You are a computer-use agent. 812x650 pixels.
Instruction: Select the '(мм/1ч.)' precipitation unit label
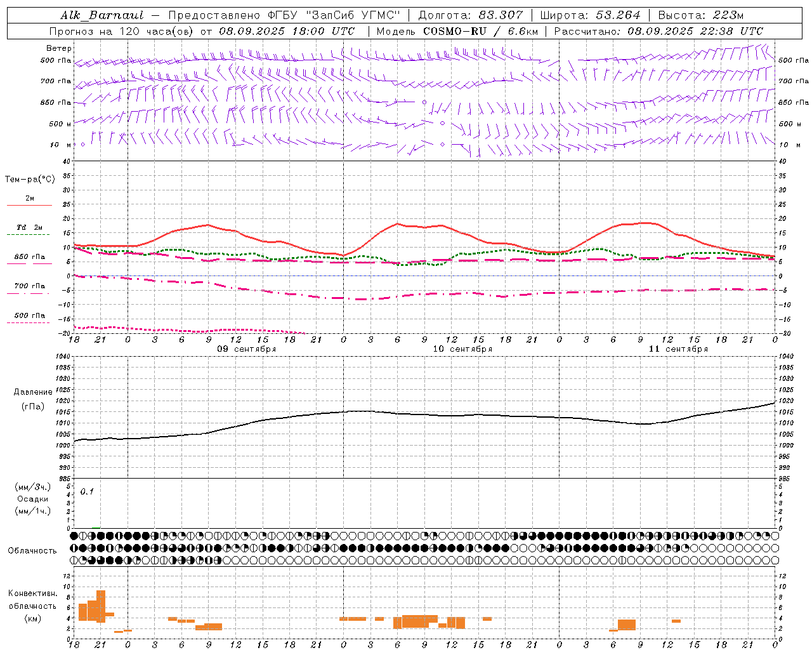coord(33,511)
